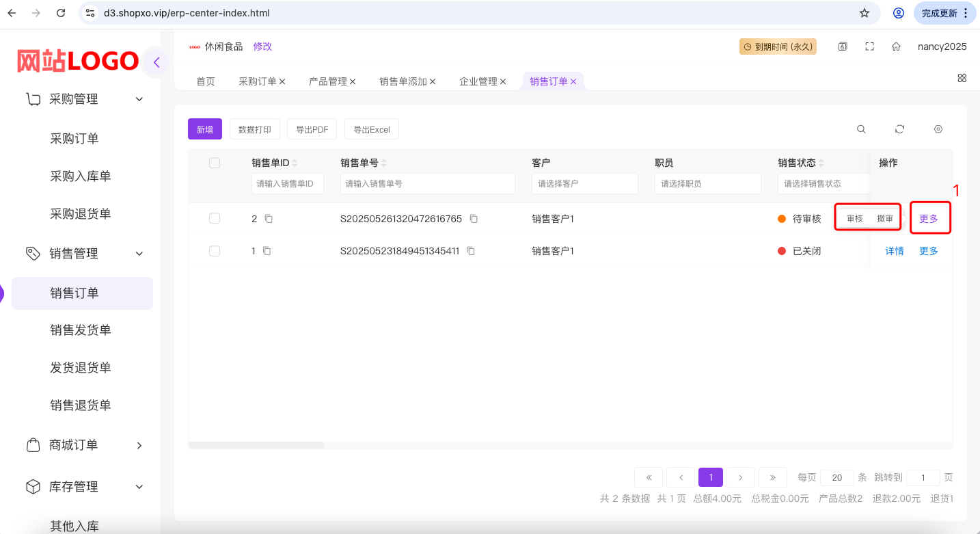Open the 请选择职员 filter dropdown

click(708, 183)
